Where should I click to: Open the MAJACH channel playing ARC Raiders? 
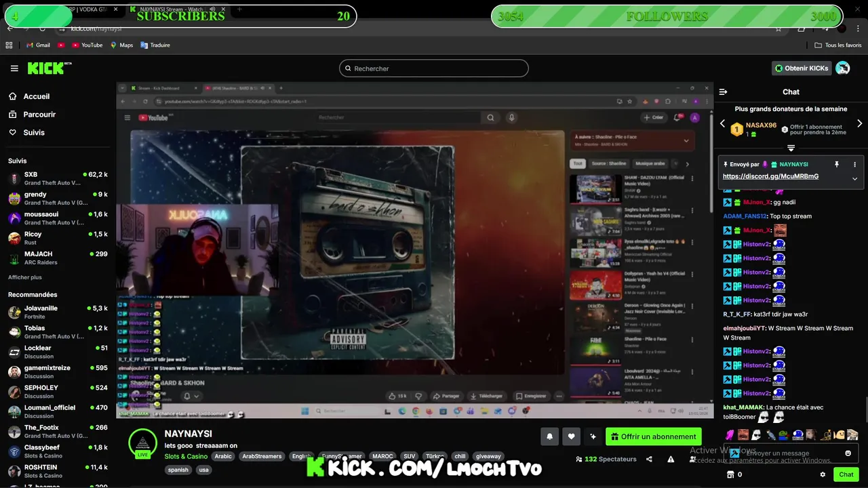click(x=58, y=258)
